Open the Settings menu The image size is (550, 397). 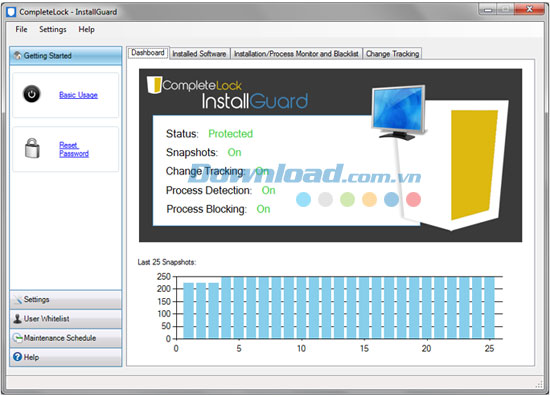(53, 29)
